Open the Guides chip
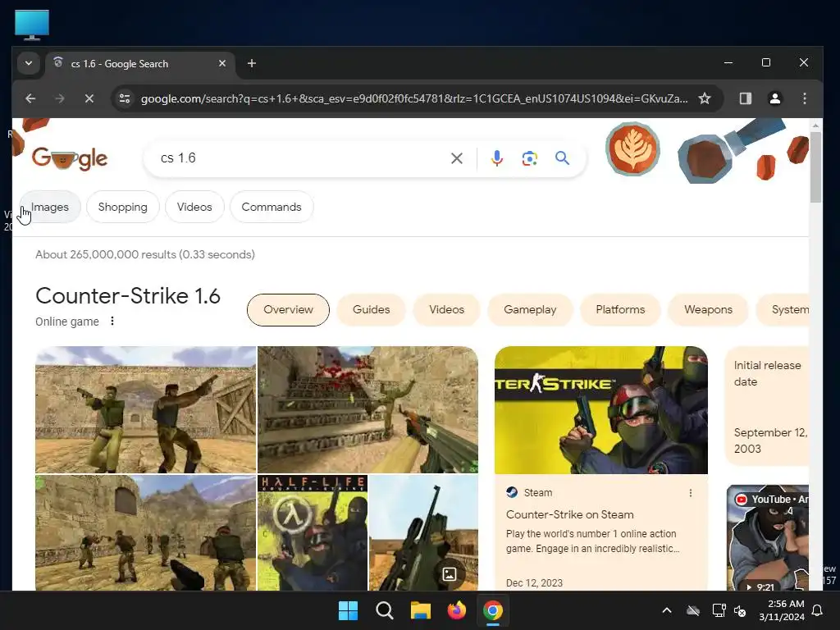This screenshot has height=630, width=840. point(372,309)
